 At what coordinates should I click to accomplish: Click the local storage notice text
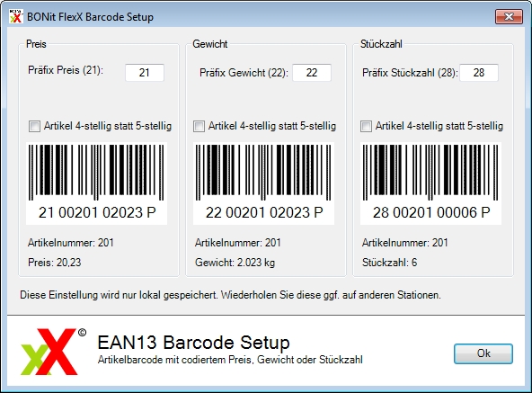pyautogui.click(x=230, y=295)
